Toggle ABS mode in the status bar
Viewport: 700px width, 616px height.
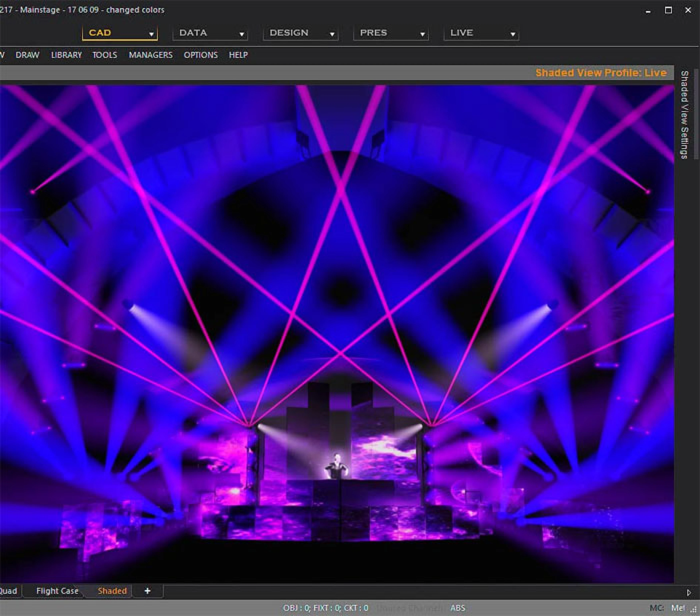point(458,608)
